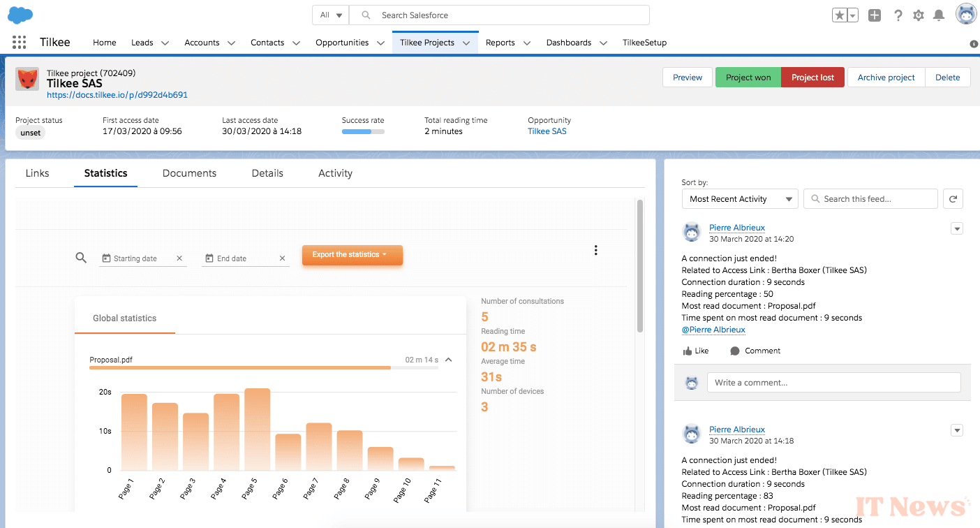
Task: Click the Tilkee fox project icon
Action: 27,79
